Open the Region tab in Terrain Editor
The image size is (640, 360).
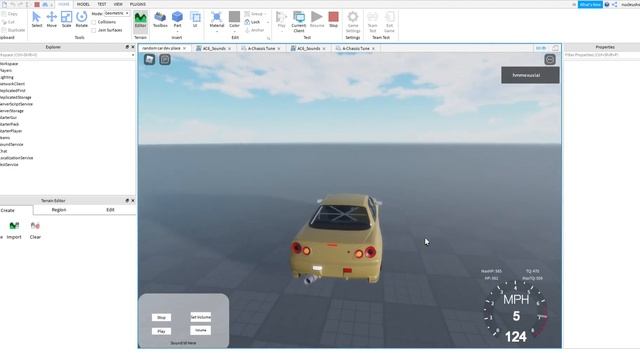tap(59, 210)
